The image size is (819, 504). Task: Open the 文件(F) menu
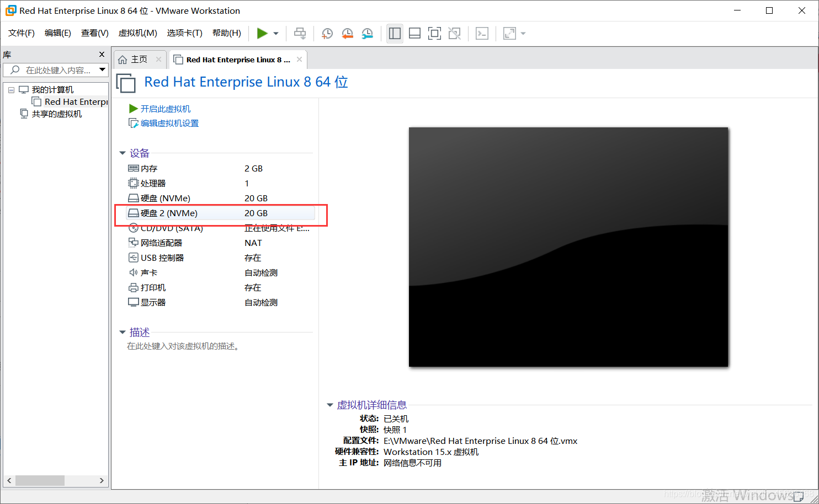22,33
